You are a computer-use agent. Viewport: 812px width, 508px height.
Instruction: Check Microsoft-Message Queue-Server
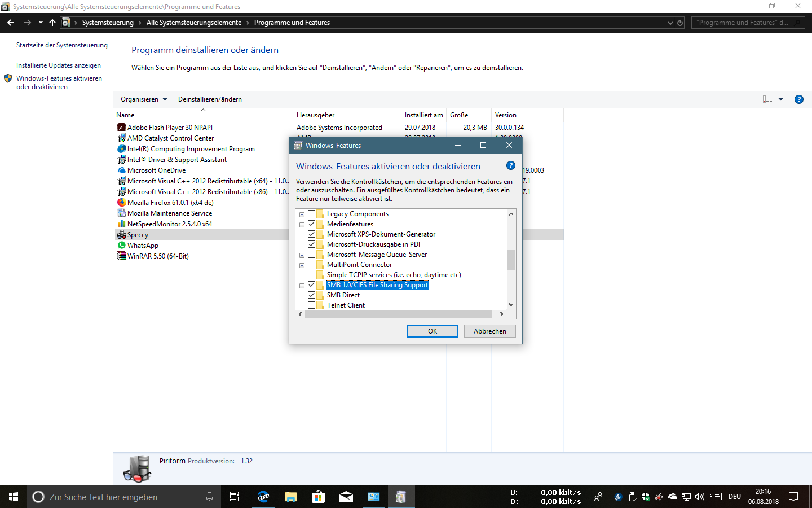point(311,255)
